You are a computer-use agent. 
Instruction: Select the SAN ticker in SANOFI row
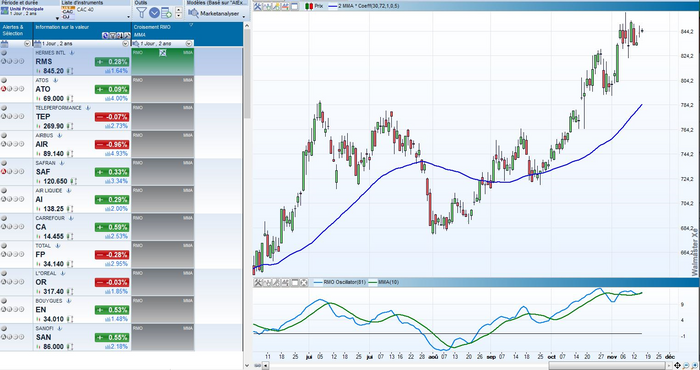coord(43,337)
